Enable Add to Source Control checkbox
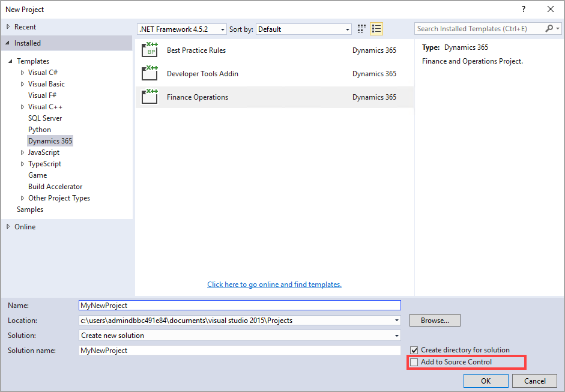The image size is (565, 392). point(414,362)
